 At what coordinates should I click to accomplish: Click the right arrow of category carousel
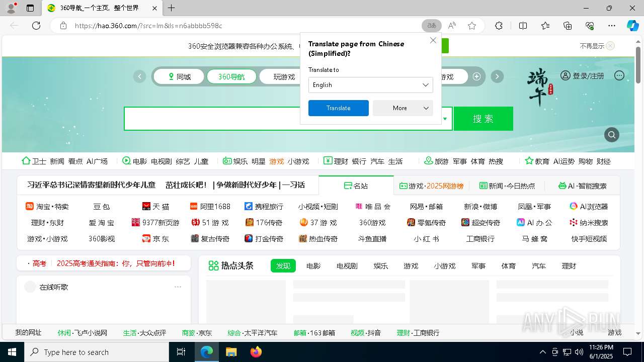tap(497, 76)
